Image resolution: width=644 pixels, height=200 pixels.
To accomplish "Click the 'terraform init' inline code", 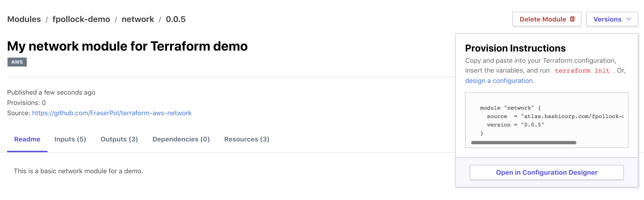I will (582, 71).
